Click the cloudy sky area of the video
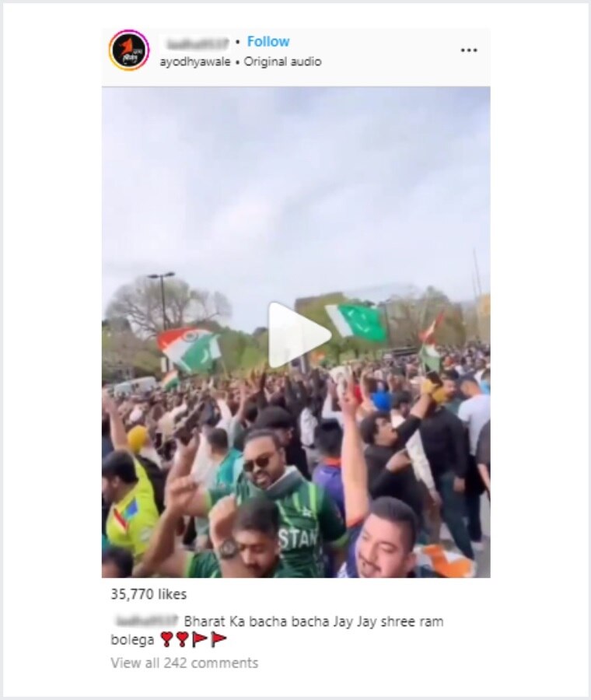Image resolution: width=591 pixels, height=700 pixels. coord(296,179)
